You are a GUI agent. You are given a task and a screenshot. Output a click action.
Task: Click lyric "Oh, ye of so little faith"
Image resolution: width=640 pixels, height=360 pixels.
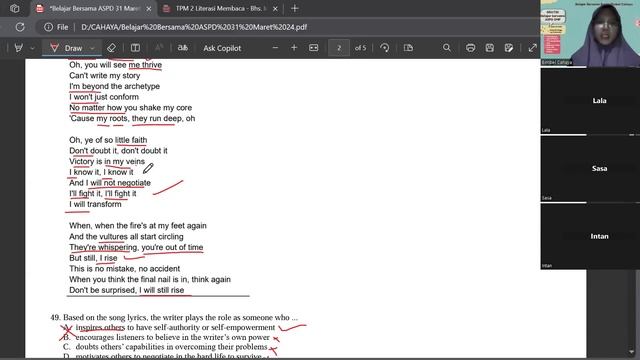pos(108,140)
